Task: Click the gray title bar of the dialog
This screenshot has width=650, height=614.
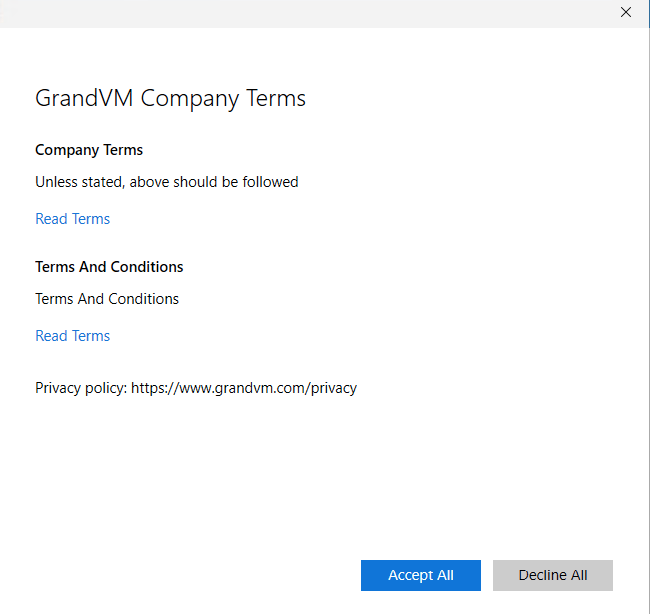Action: 300,12
